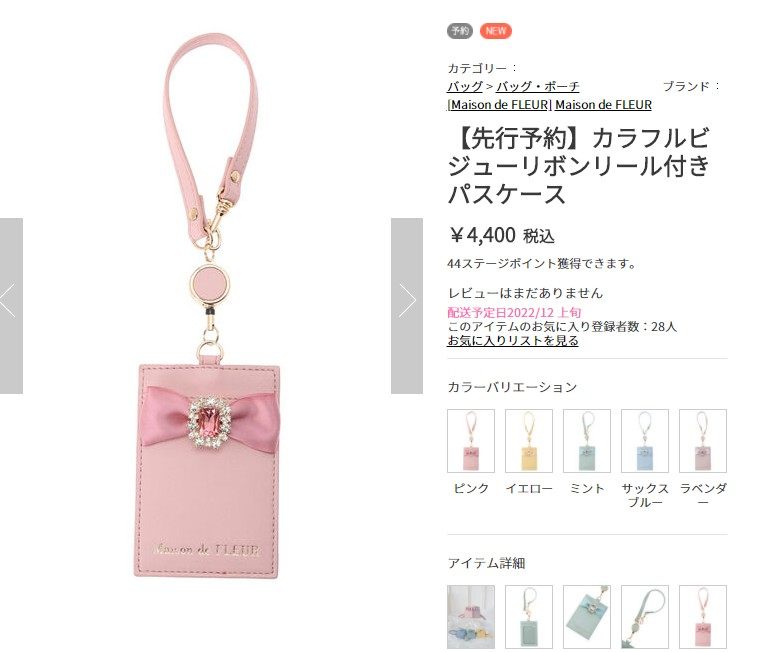This screenshot has height=652, width=778.
Task: Show the previous product image arrow
Action: (x=10, y=306)
